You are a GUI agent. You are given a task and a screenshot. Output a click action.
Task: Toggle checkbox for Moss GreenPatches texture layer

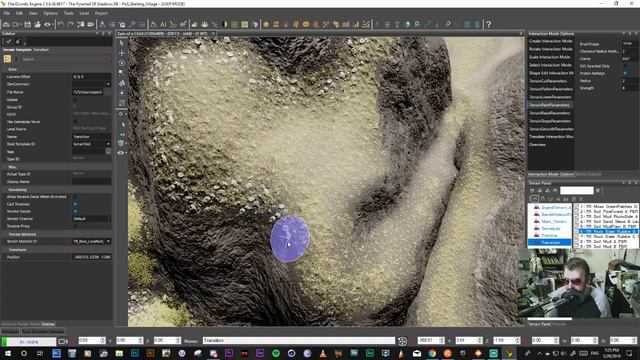577,207
